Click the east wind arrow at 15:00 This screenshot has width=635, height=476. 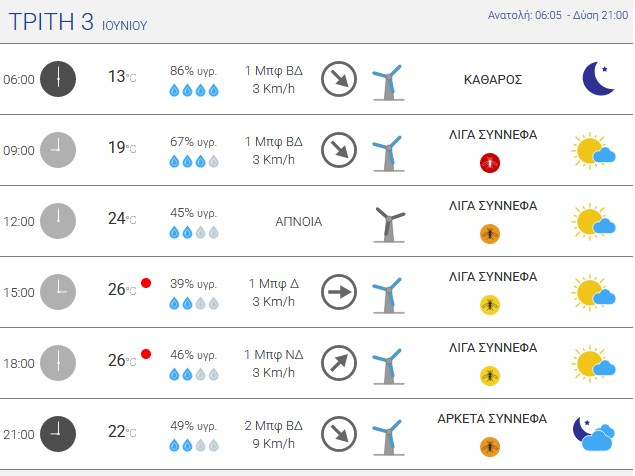coord(339,292)
